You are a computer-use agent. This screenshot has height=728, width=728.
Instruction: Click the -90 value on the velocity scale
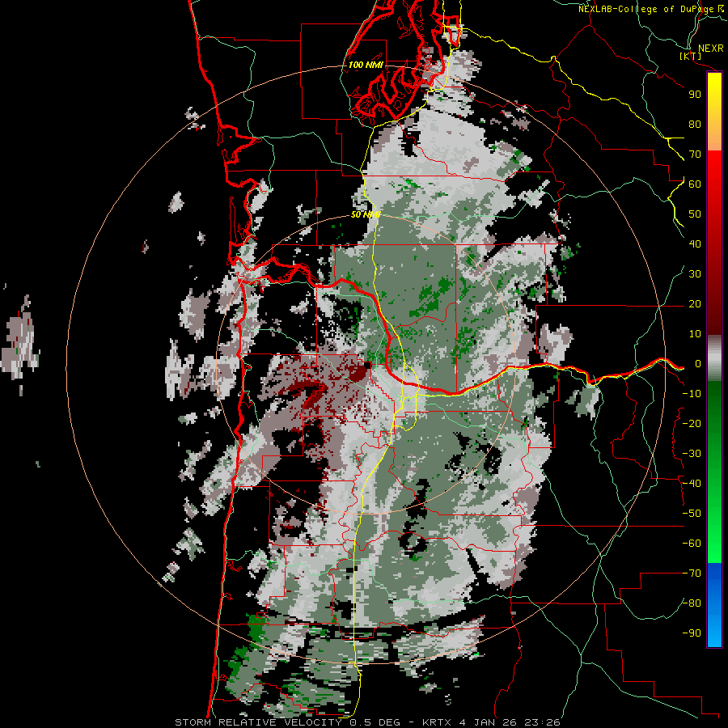click(692, 633)
